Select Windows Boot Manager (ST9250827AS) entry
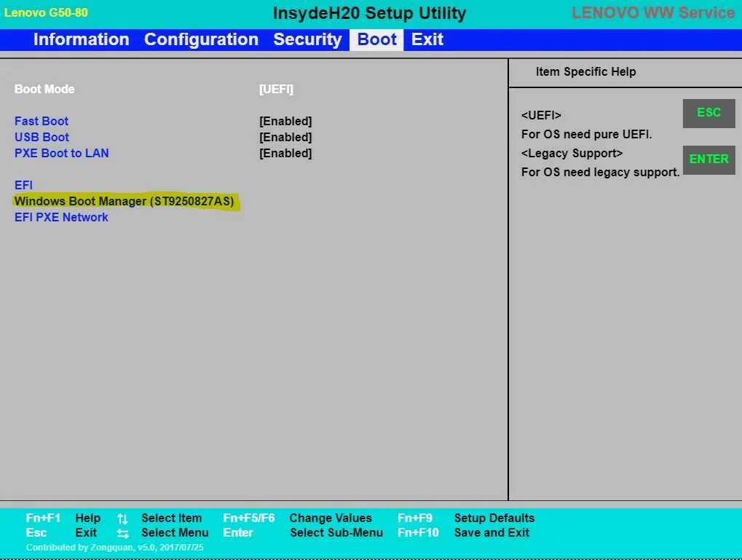This screenshot has height=560, width=742. tap(124, 201)
